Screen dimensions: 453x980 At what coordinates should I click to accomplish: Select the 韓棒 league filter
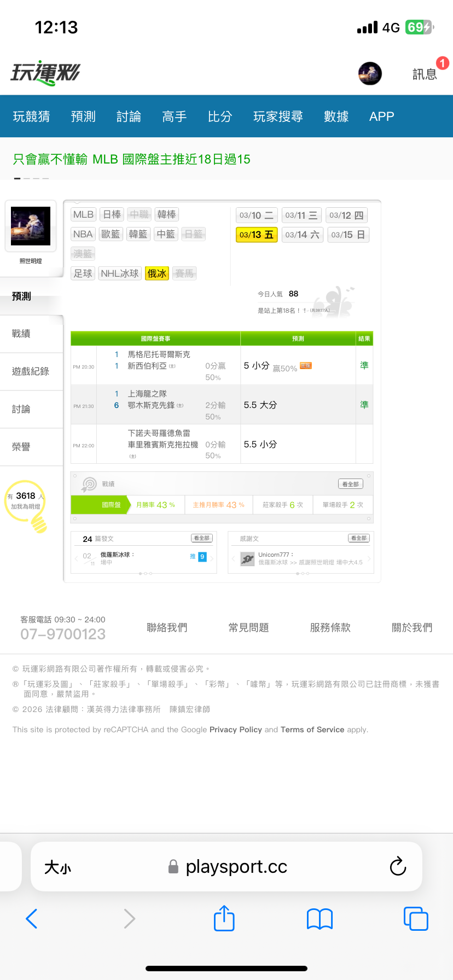tap(167, 214)
